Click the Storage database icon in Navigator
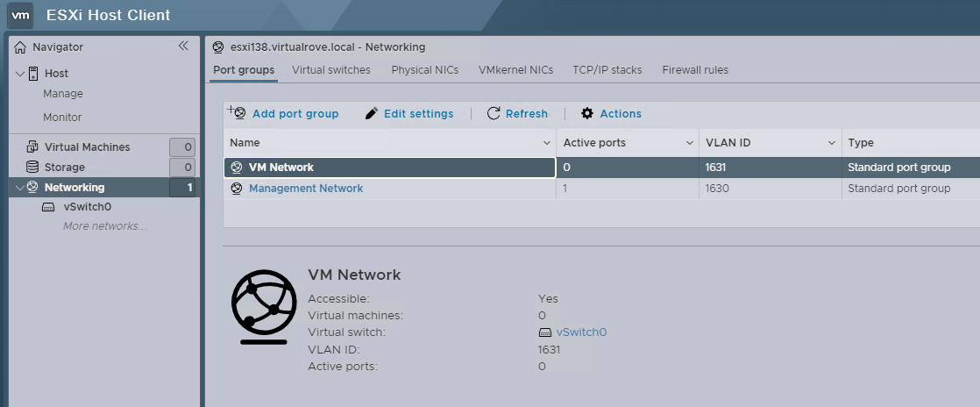 click(32, 167)
